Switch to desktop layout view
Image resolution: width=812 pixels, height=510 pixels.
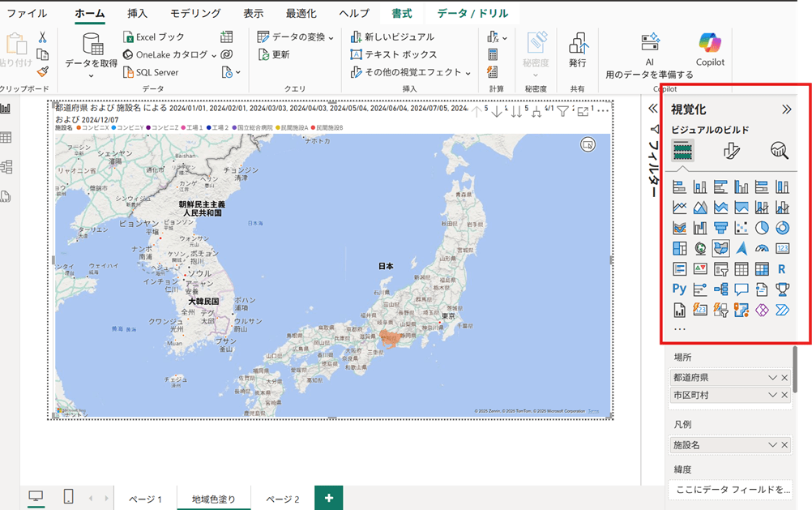(x=36, y=496)
